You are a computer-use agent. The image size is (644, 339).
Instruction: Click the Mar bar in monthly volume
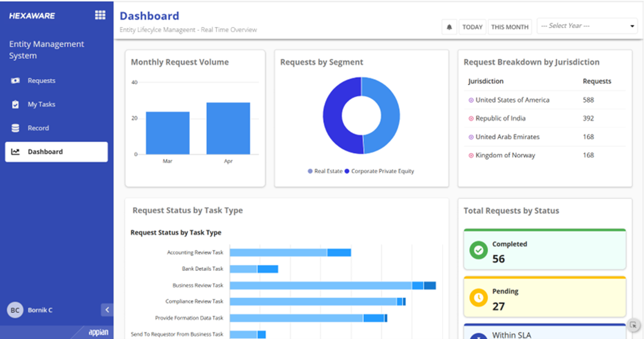pos(168,133)
